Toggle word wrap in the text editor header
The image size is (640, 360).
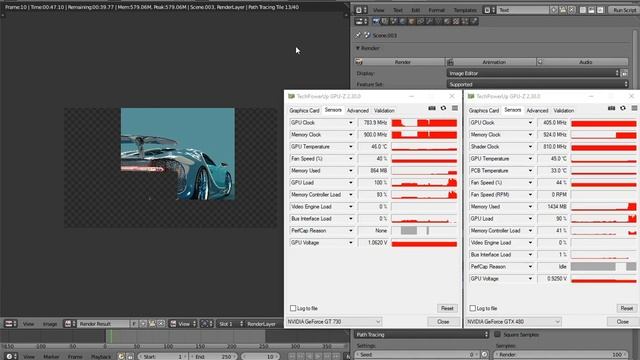coord(591,10)
